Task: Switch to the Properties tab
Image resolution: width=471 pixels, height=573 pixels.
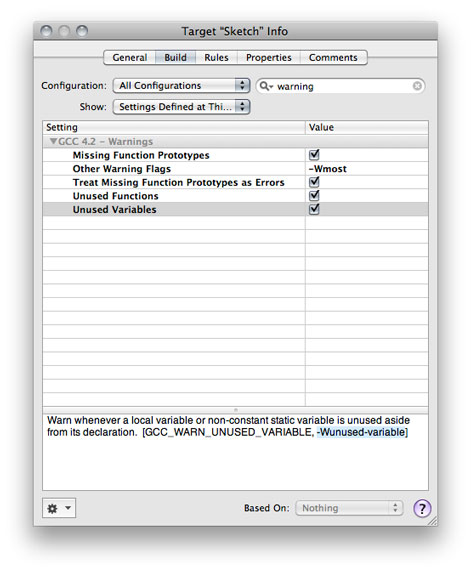Action: 269,58
